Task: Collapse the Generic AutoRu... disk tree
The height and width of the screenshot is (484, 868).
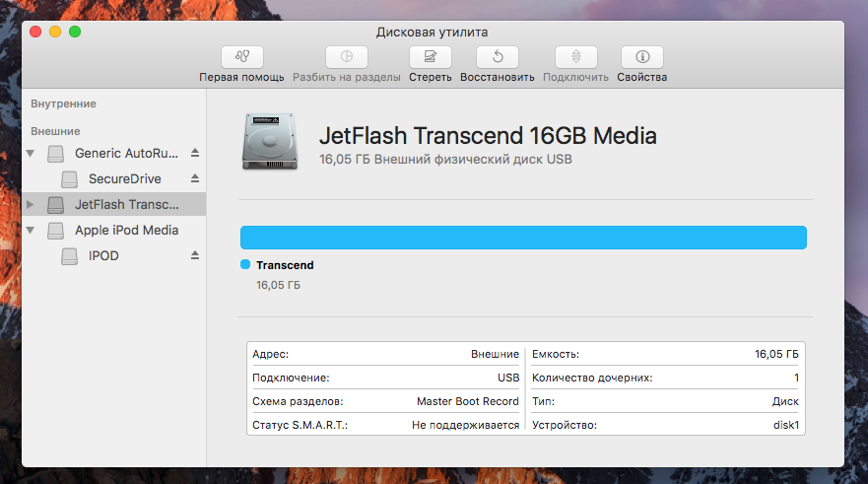Action: [x=31, y=154]
